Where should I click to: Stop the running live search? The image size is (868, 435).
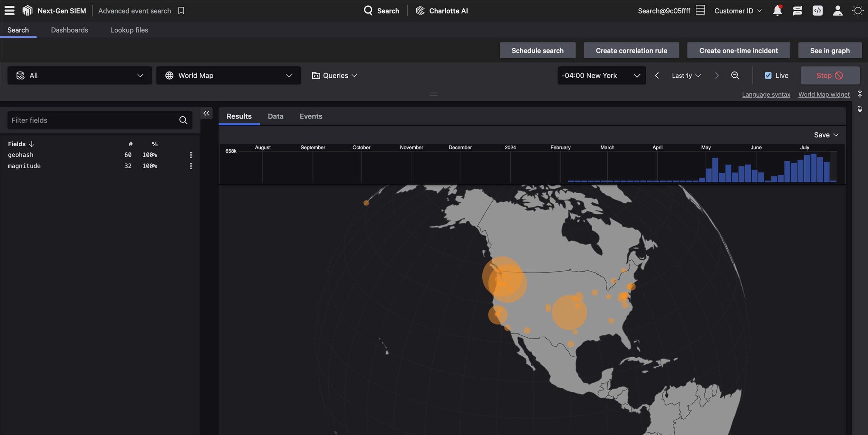click(x=830, y=75)
